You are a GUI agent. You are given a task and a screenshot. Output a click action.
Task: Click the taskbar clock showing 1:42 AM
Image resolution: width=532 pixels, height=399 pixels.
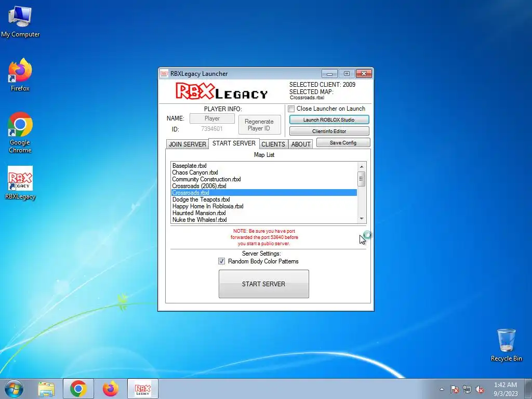(x=506, y=389)
